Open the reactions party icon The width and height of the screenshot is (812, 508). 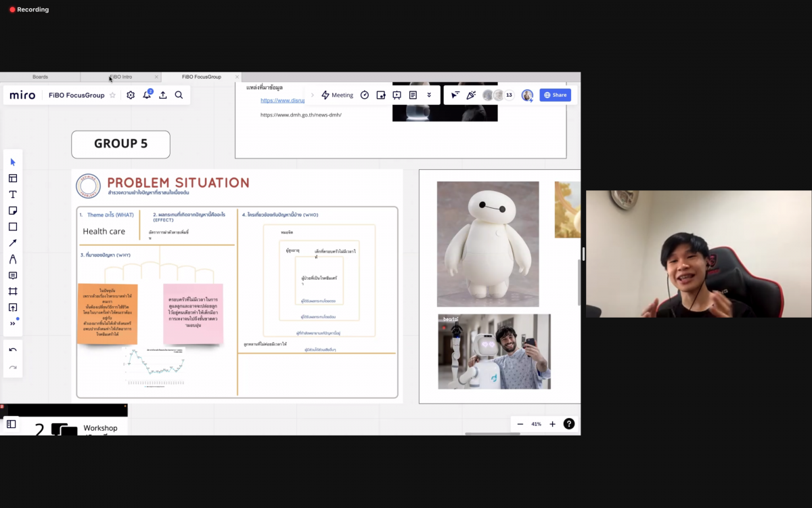click(x=472, y=96)
